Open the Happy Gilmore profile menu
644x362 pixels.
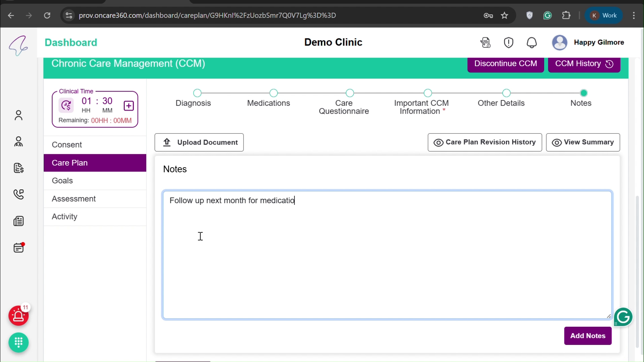pyautogui.click(x=559, y=43)
